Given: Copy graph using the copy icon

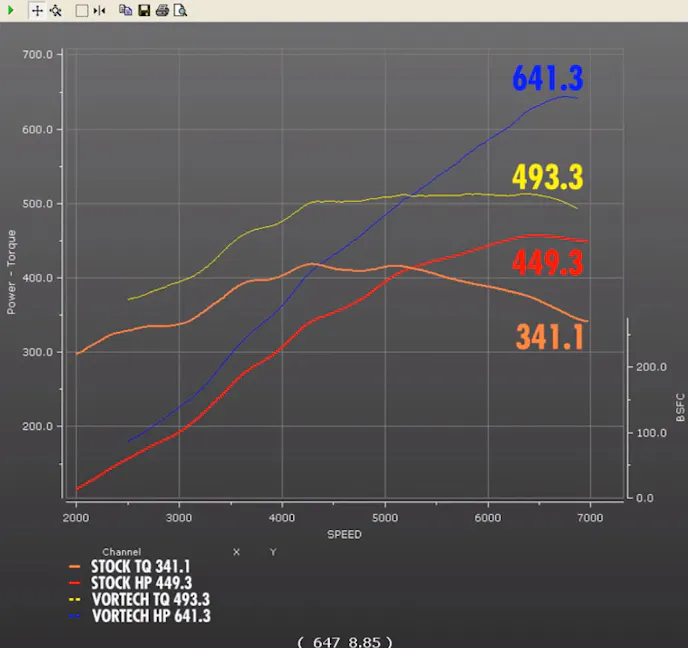Looking at the screenshot, I should point(126,11).
